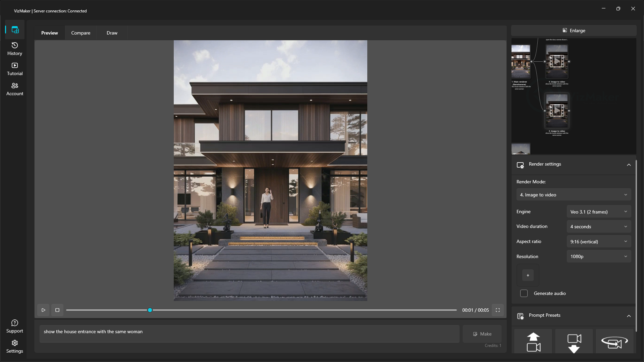Select the workspace icon at sidebar top
Viewport: 644px width, 362px height.
[x=15, y=29]
